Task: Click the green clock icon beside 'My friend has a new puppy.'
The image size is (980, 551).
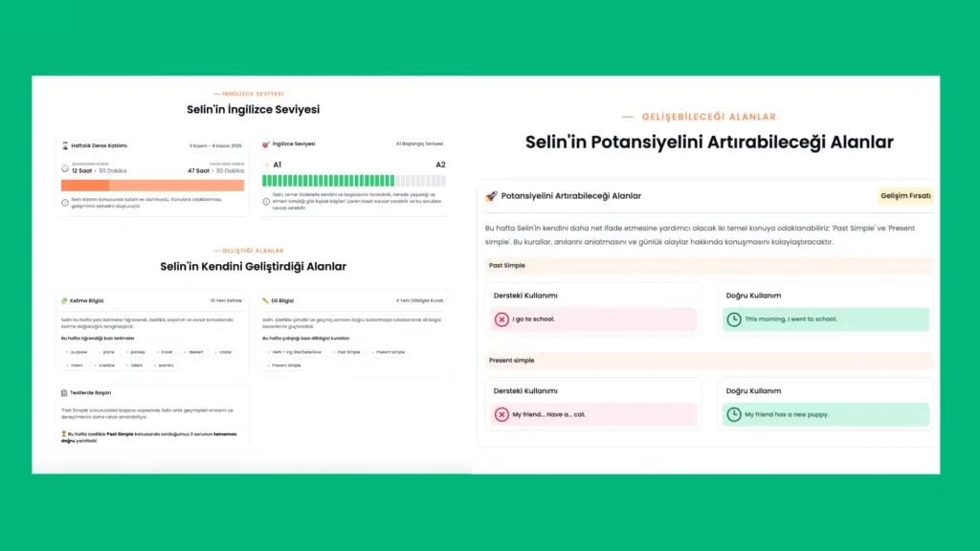Action: coord(734,414)
